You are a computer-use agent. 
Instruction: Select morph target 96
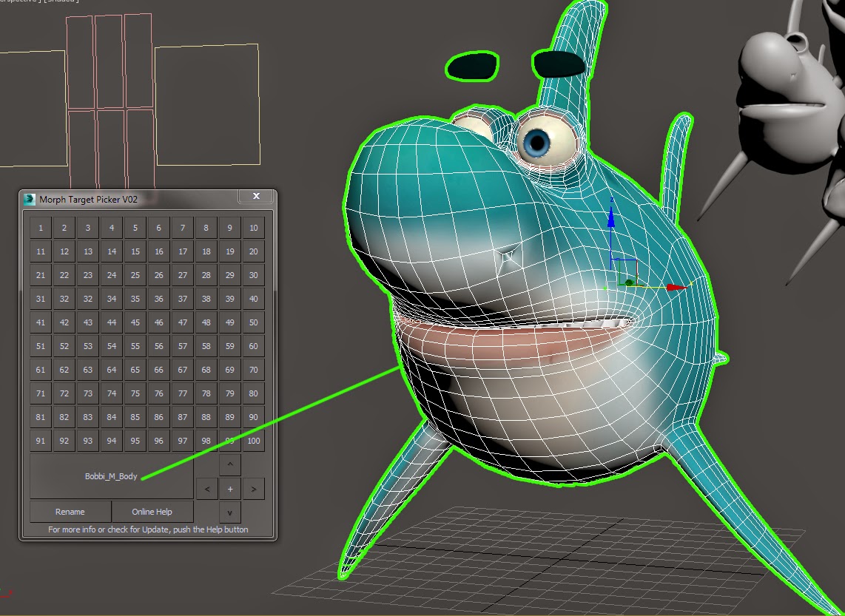point(159,441)
